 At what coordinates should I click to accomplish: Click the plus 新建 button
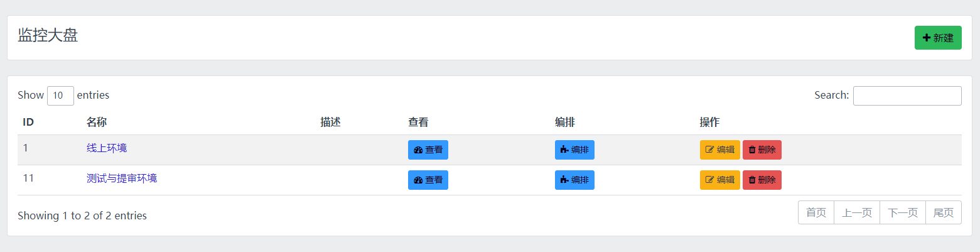tap(937, 38)
